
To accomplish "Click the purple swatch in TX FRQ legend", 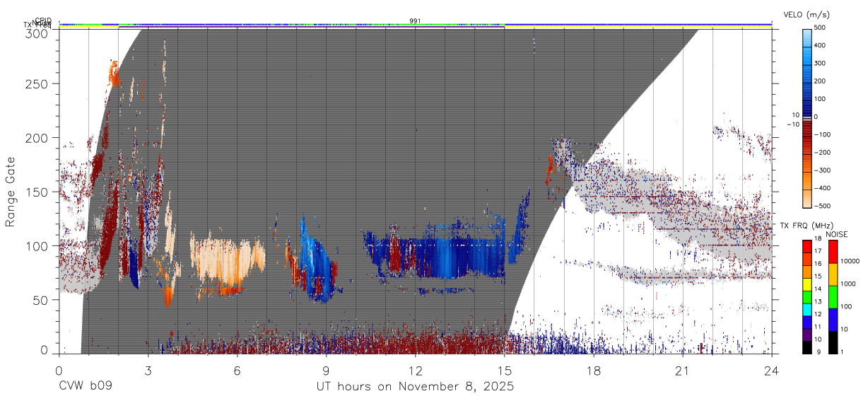I will coord(807,335).
